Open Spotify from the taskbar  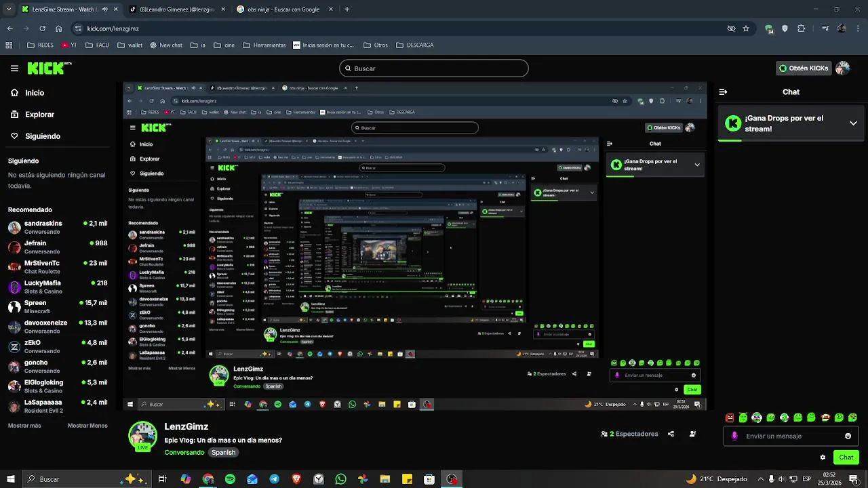click(x=230, y=479)
